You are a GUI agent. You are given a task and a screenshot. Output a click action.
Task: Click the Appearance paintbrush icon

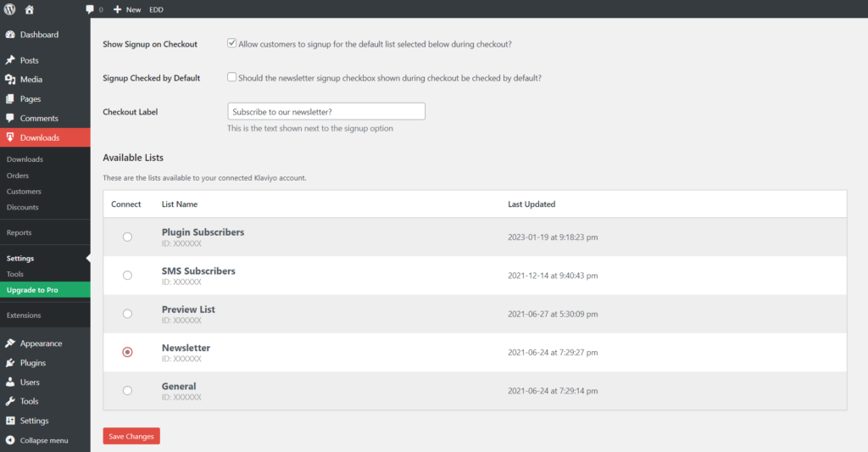pos(10,343)
